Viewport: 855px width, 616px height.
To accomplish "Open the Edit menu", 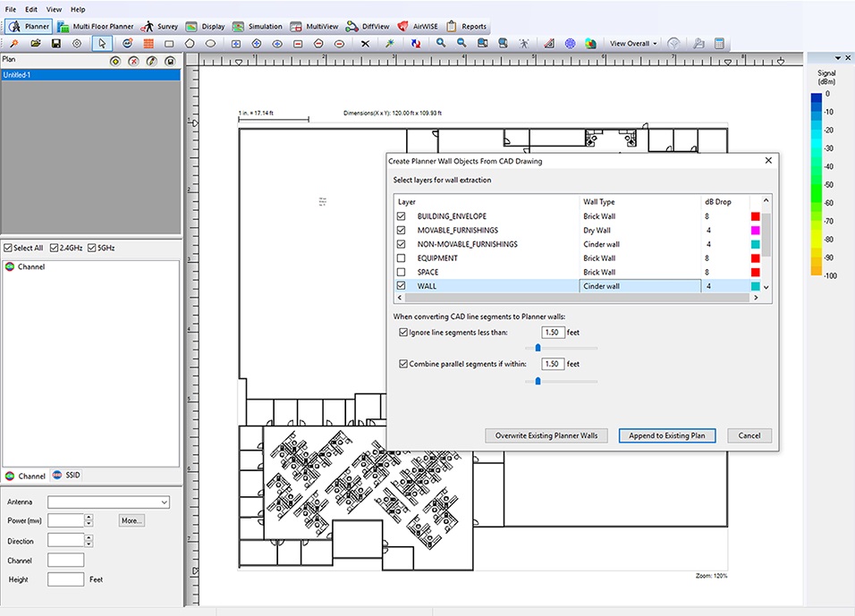I will point(31,9).
